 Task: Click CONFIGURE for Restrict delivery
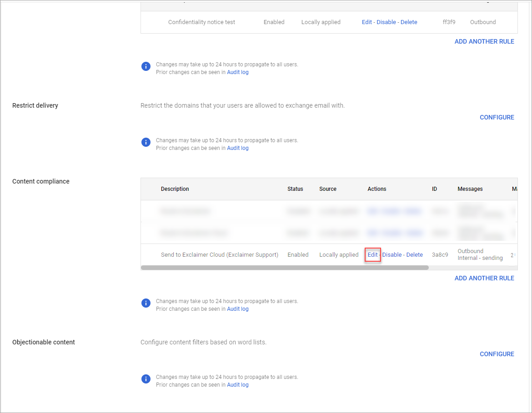pos(497,117)
